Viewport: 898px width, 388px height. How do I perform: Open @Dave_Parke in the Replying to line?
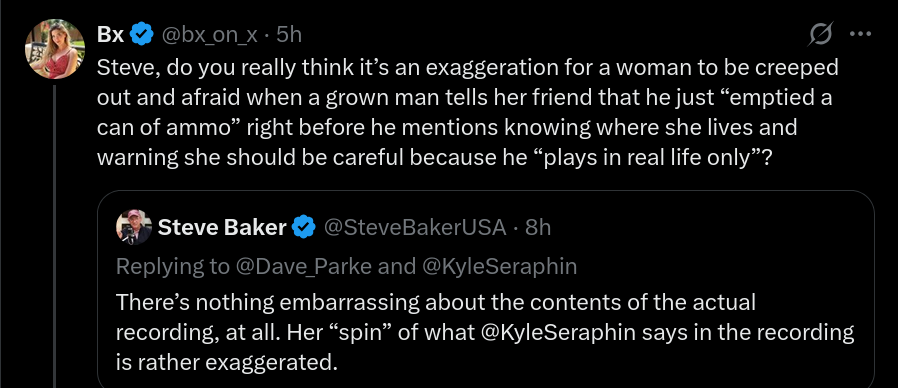(304, 266)
